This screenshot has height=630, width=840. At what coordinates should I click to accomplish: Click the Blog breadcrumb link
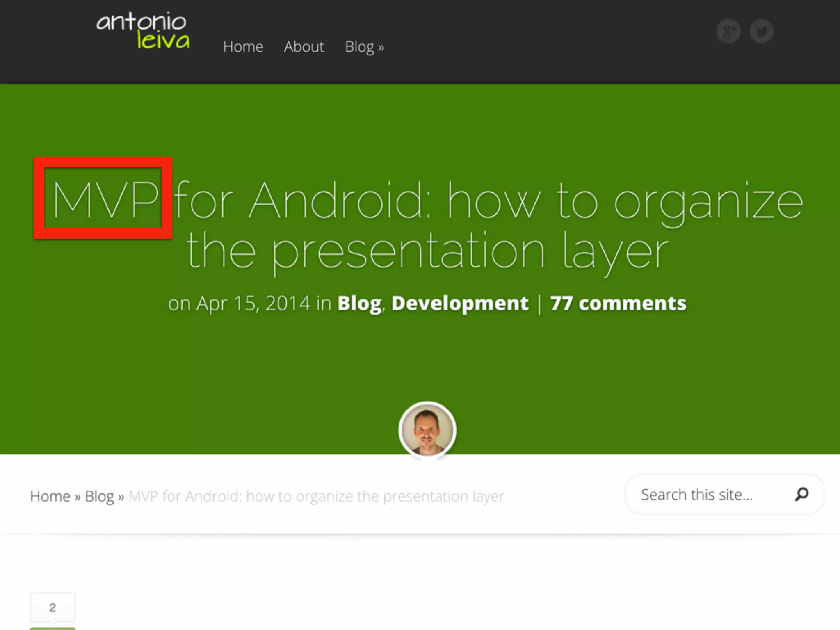tap(99, 496)
